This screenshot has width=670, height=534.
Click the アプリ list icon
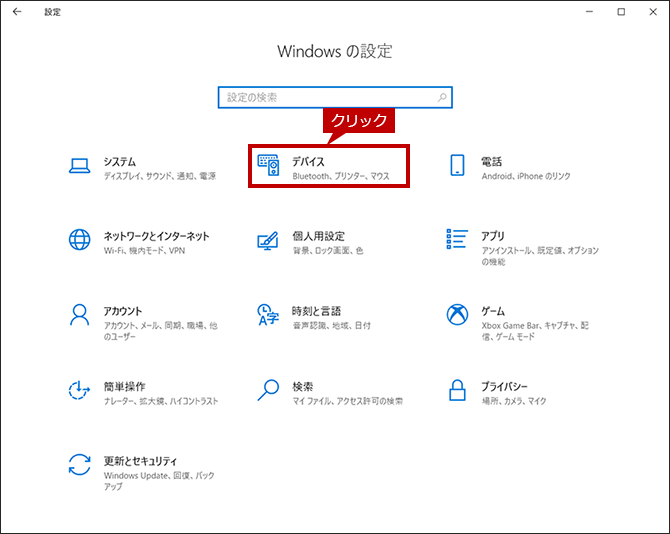tap(457, 239)
